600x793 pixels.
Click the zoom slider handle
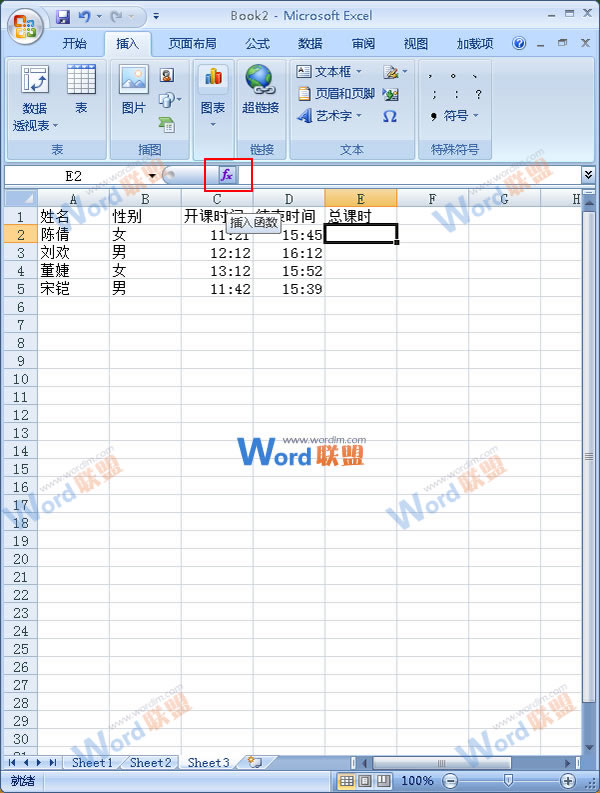click(508, 781)
